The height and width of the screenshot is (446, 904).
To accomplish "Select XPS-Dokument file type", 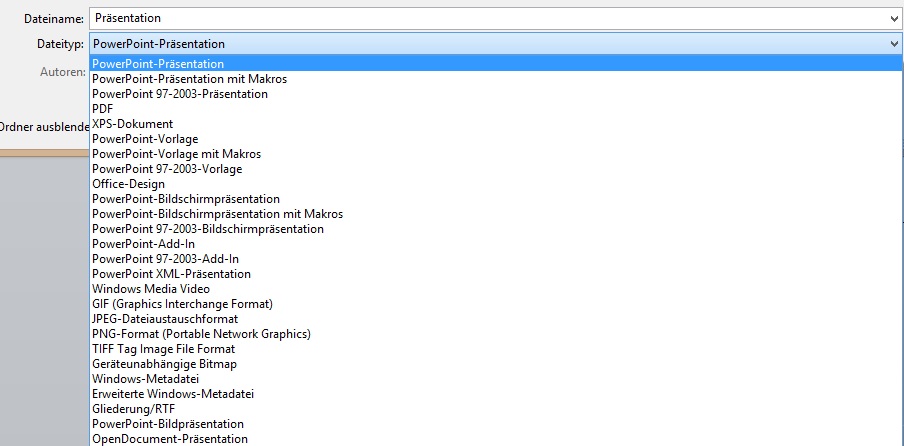I will 496,123.
